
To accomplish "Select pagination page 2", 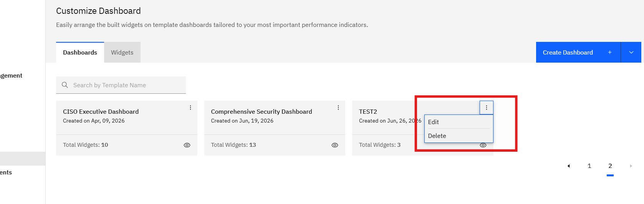I will click(610, 166).
